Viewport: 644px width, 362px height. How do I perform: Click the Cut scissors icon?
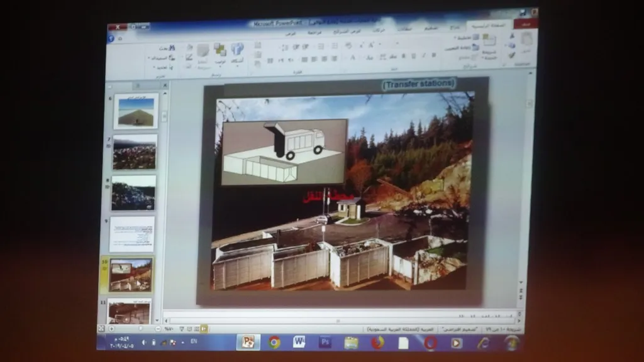(512, 37)
